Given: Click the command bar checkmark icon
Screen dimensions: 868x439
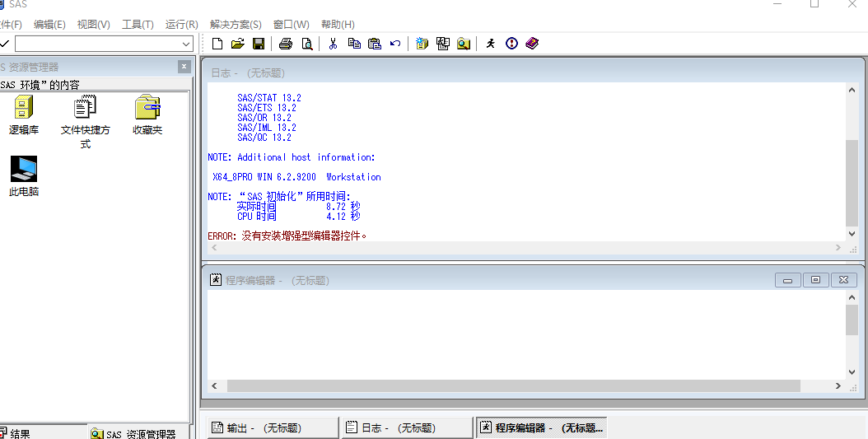Looking at the screenshot, I should pyautogui.click(x=4, y=43).
